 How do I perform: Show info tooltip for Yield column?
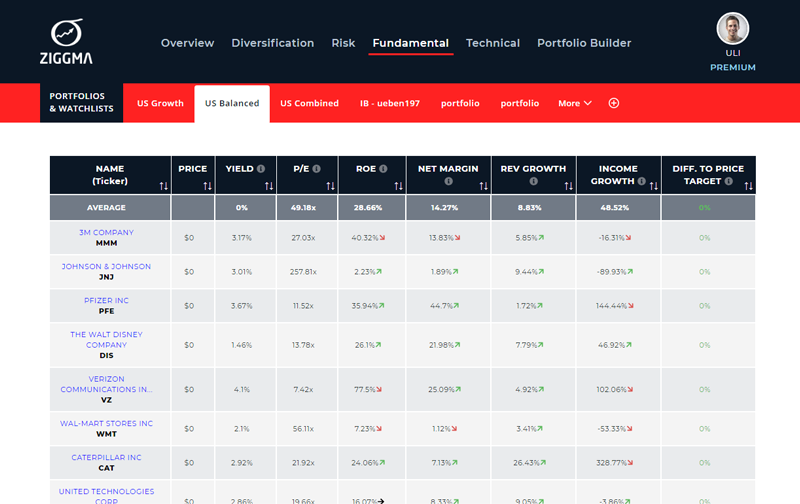click(261, 169)
